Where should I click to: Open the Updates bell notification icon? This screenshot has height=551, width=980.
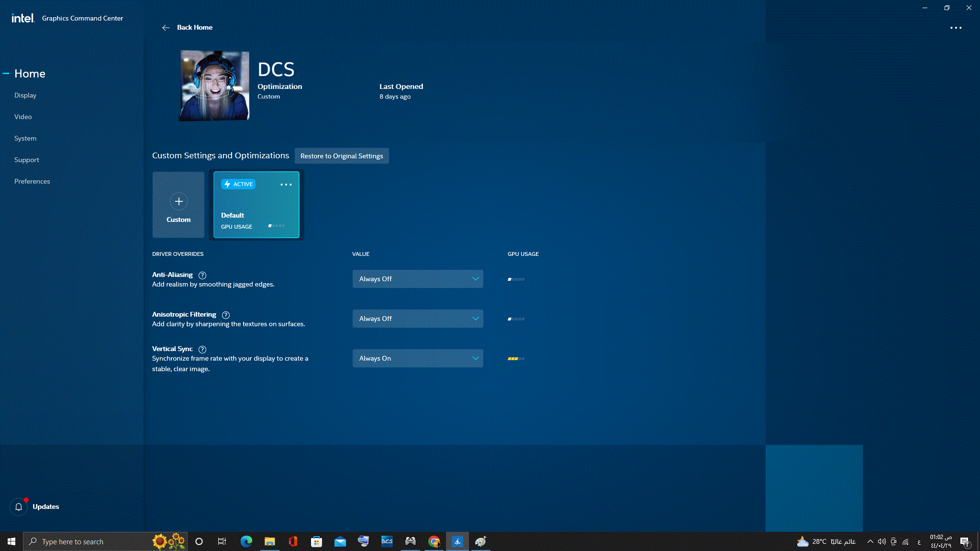tap(19, 507)
